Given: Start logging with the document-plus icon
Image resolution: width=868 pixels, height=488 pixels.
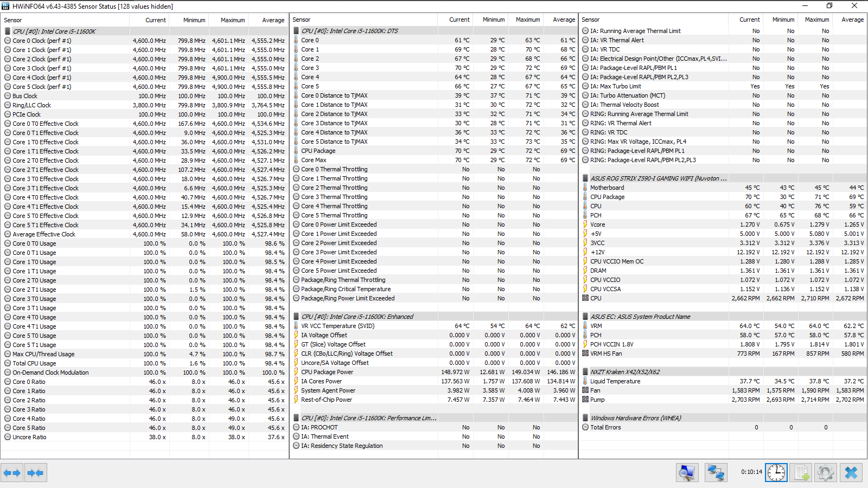Looking at the screenshot, I should (801, 473).
